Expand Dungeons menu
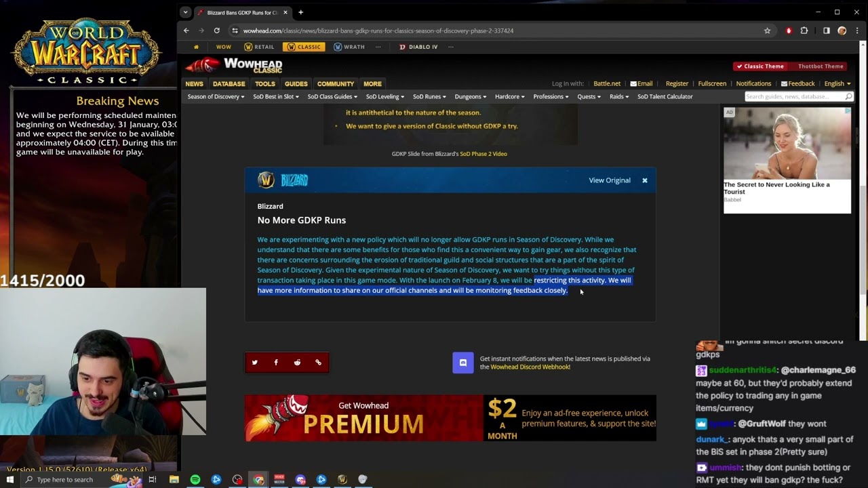Viewport: 868px width, 488px height. click(471, 96)
